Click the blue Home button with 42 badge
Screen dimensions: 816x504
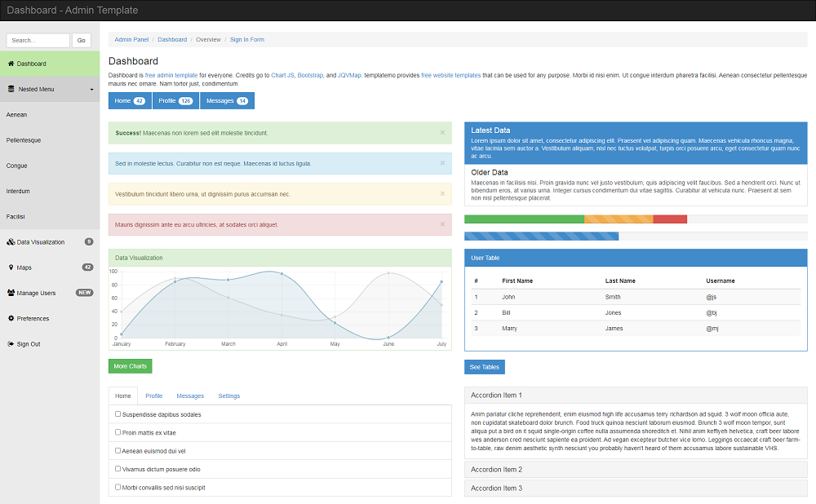pyautogui.click(x=130, y=101)
